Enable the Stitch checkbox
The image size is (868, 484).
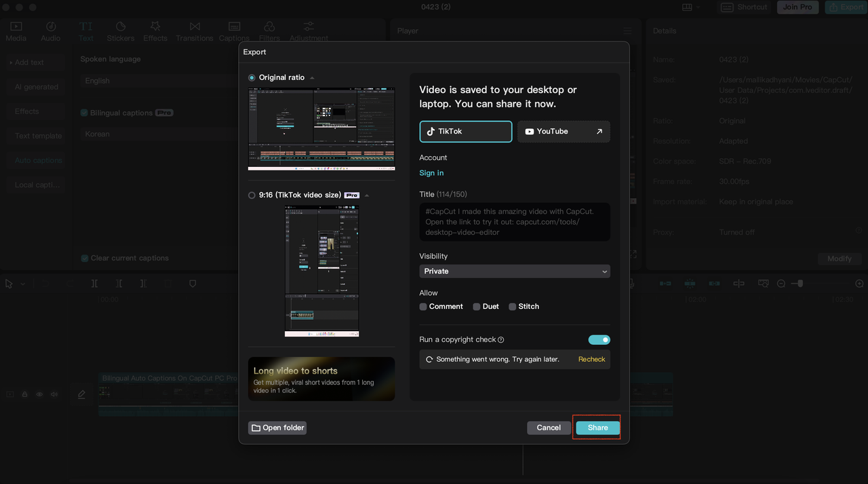click(513, 307)
